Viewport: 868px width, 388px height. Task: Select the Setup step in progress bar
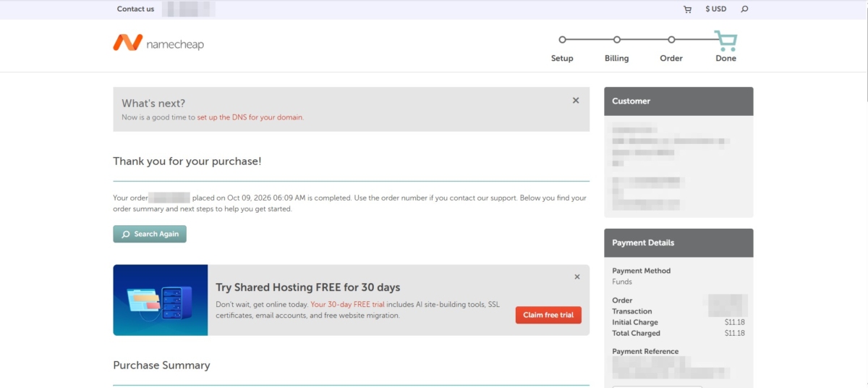[x=562, y=40]
